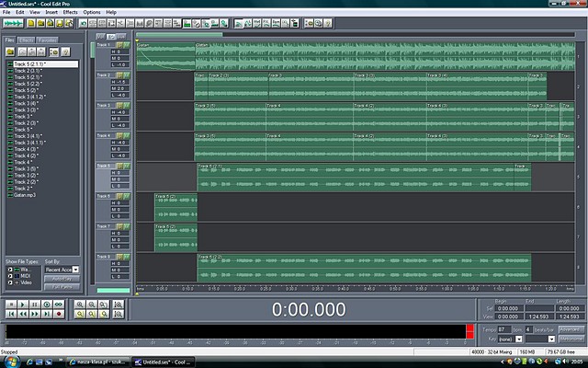The height and width of the screenshot is (368, 588).
Task: Click the Tempo value field
Action: tap(504, 329)
